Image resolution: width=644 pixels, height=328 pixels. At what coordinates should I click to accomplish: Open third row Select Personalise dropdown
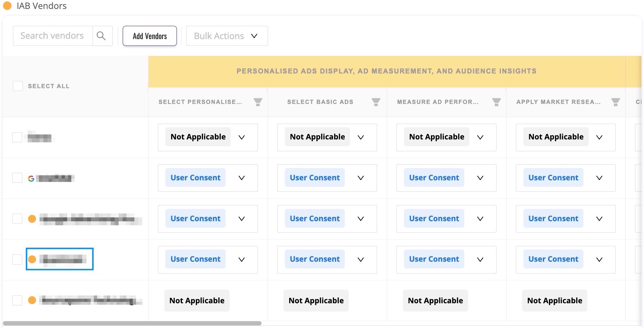click(x=208, y=219)
